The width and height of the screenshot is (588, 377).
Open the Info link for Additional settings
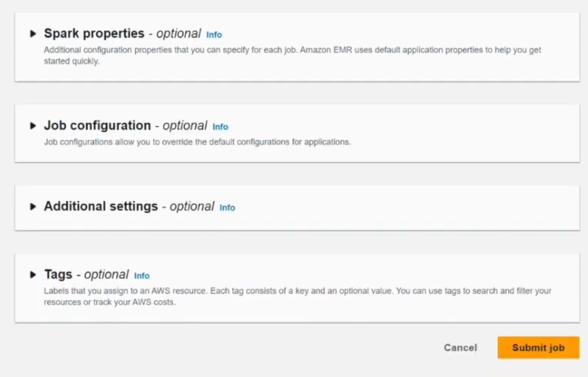(228, 207)
